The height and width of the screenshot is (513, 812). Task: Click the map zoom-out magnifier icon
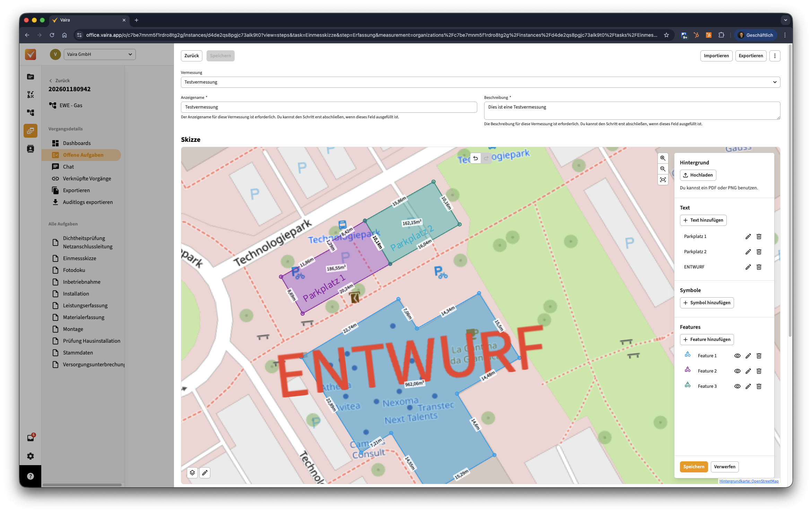coord(663,169)
